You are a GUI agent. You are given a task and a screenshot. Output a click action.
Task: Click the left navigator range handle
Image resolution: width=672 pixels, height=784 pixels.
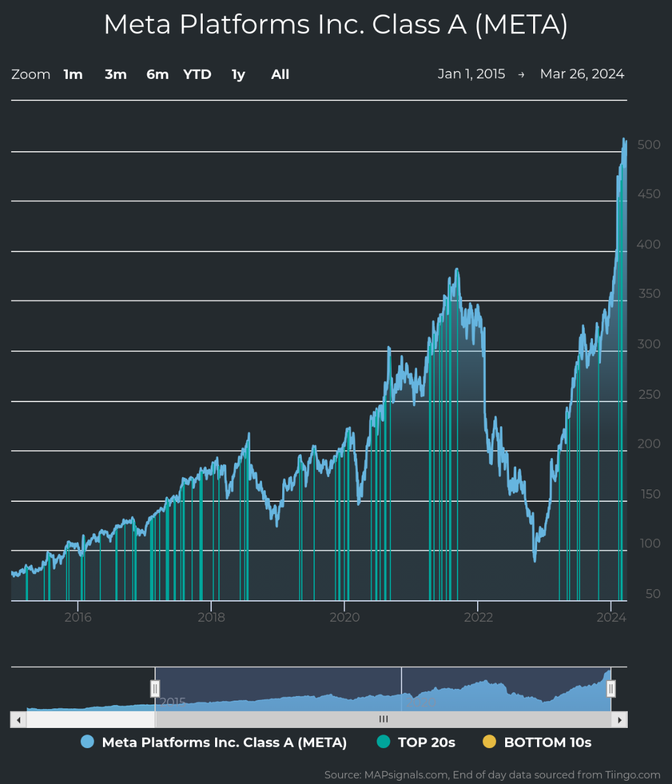(155, 688)
